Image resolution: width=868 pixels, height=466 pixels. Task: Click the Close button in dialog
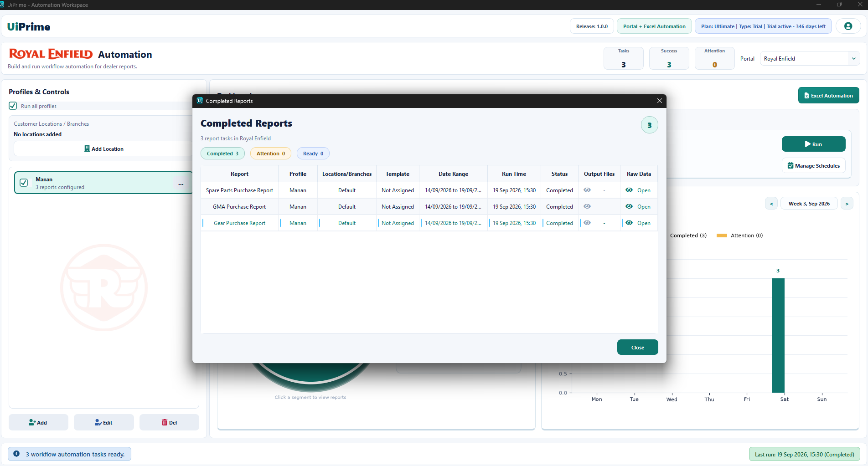pos(637,347)
